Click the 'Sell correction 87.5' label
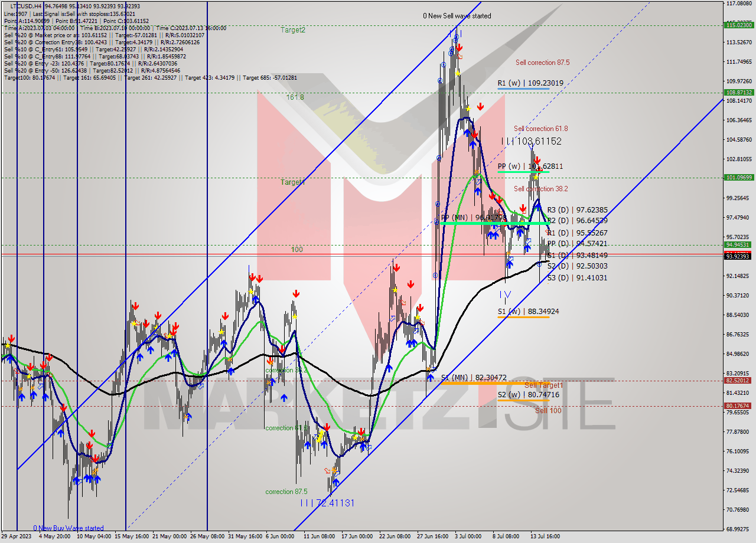This screenshot has width=756, height=543. coord(542,63)
